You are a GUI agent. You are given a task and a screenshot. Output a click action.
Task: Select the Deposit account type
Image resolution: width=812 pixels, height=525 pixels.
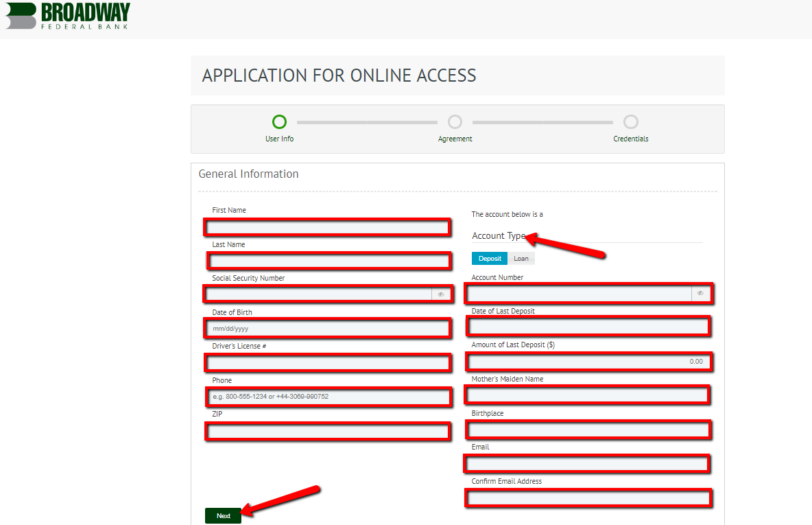489,258
